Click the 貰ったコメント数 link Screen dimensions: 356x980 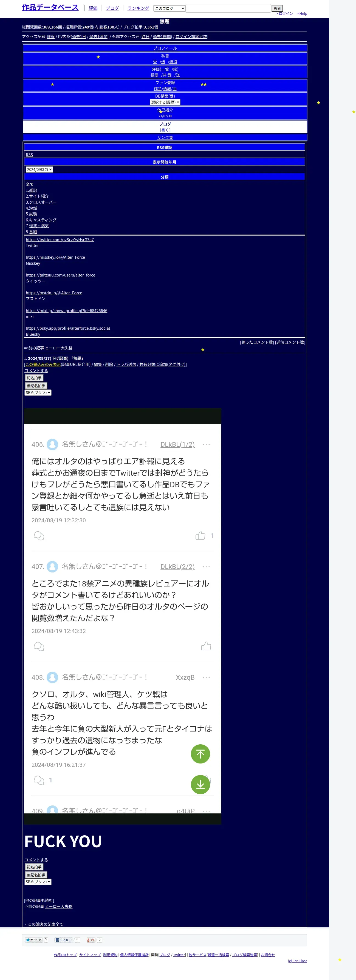click(257, 342)
